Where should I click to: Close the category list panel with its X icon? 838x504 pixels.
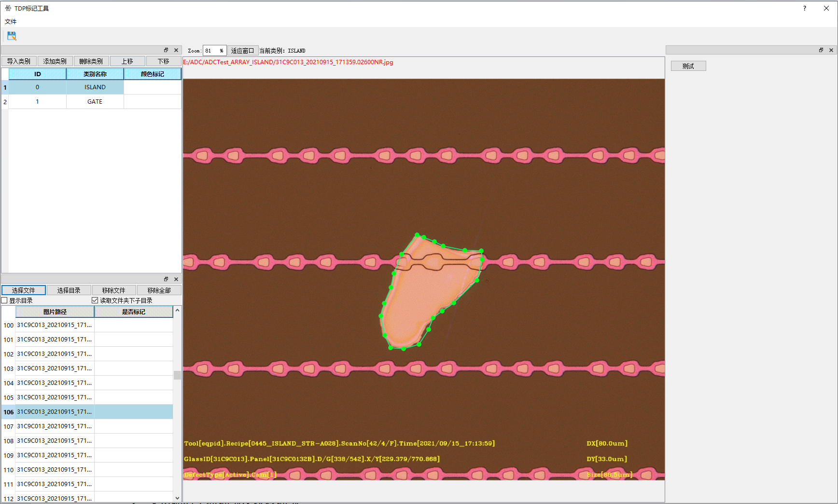176,50
